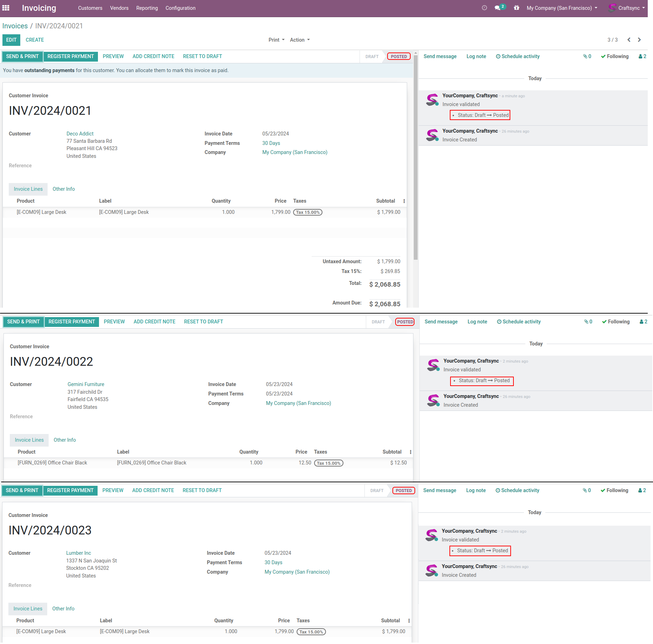Open the Reporting menu
653x644 pixels.
147,8
